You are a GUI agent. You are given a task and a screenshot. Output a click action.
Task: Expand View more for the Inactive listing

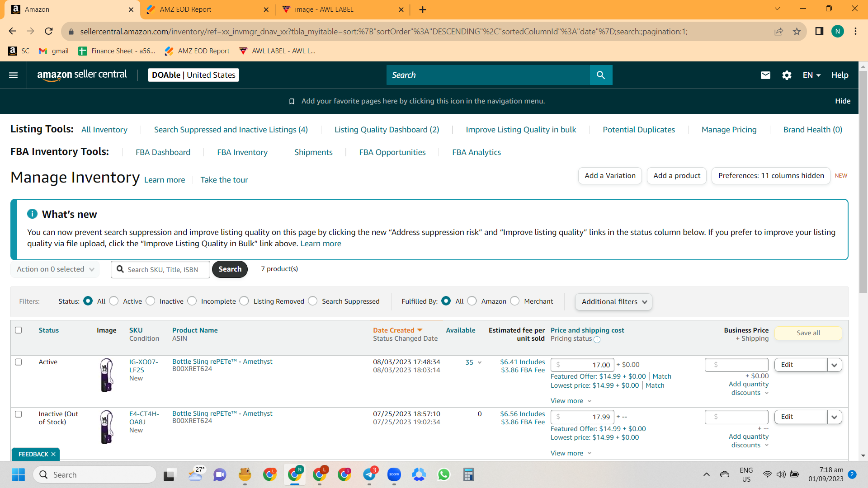571,453
